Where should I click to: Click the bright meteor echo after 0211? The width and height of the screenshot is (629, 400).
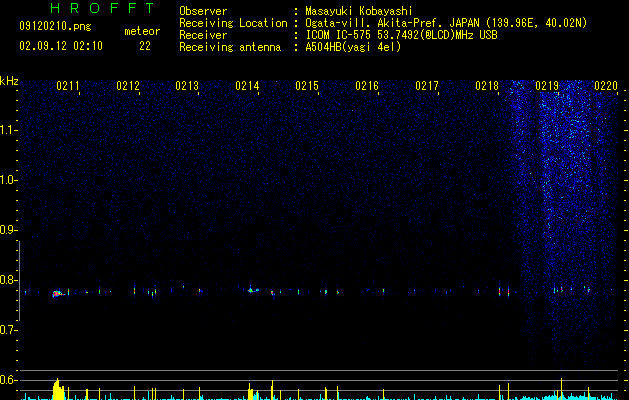(58, 294)
